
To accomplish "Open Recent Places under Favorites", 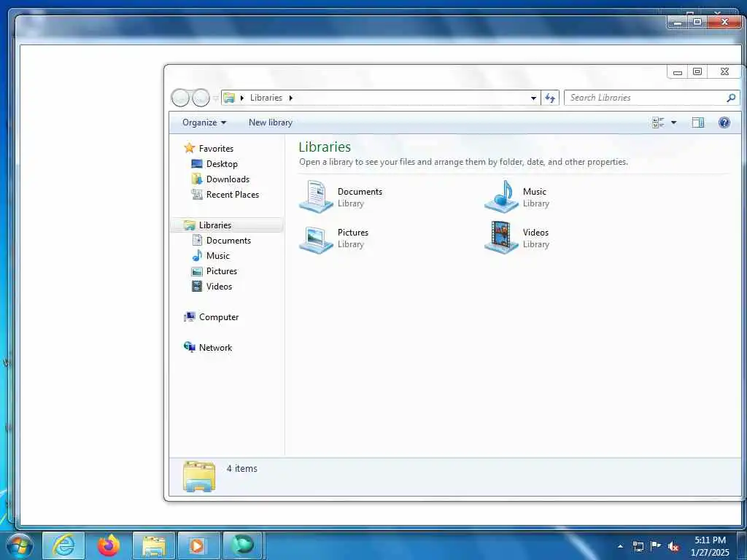I will pyautogui.click(x=233, y=194).
